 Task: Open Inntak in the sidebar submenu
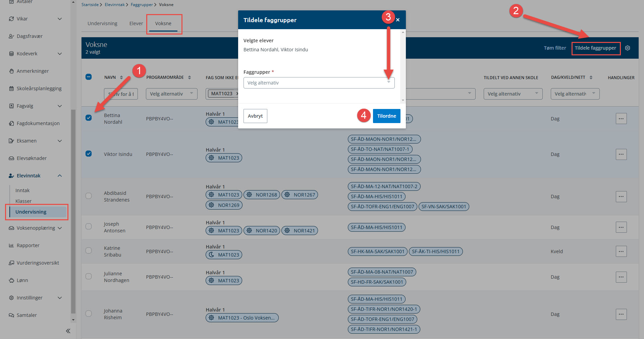coord(22,190)
